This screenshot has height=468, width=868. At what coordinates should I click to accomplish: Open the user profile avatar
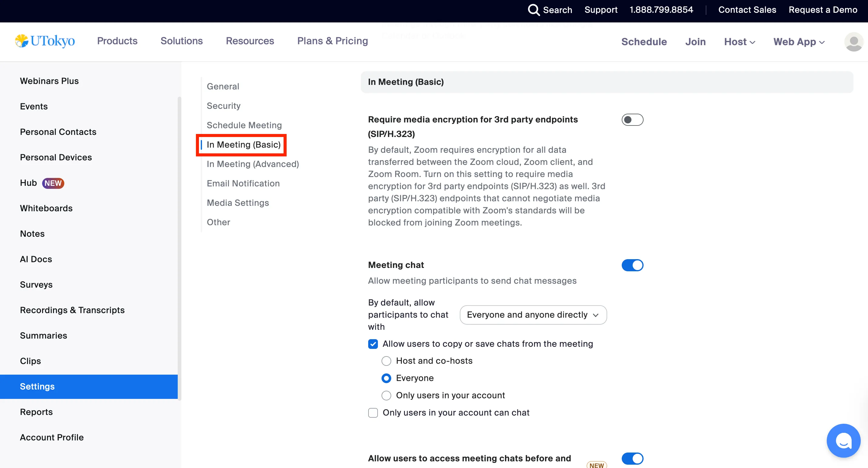853,42
